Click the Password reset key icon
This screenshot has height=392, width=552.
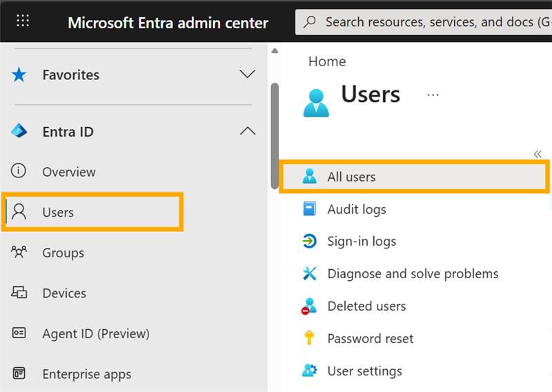click(x=310, y=338)
